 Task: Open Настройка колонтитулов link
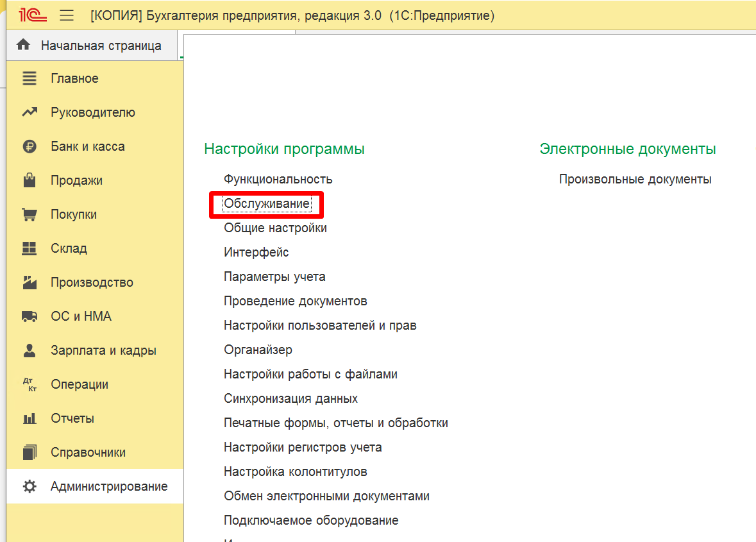tap(296, 471)
